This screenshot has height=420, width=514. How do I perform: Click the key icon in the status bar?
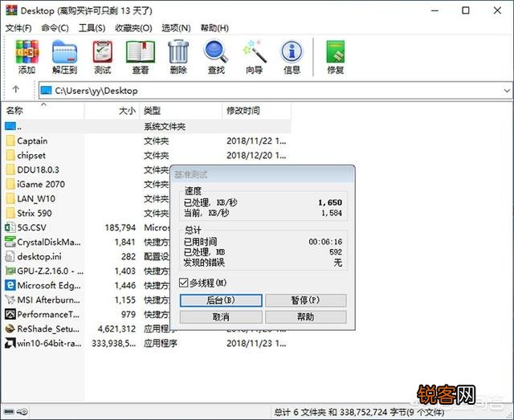click(22, 411)
